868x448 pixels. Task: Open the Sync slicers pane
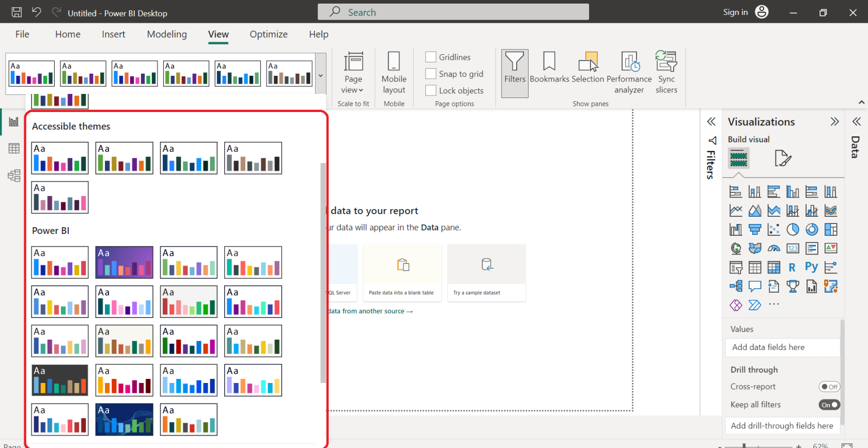tap(667, 73)
